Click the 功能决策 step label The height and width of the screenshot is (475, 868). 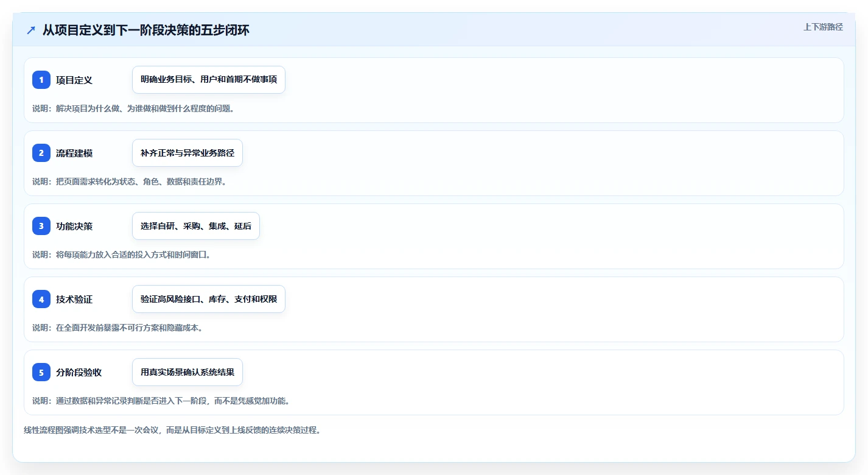click(74, 227)
